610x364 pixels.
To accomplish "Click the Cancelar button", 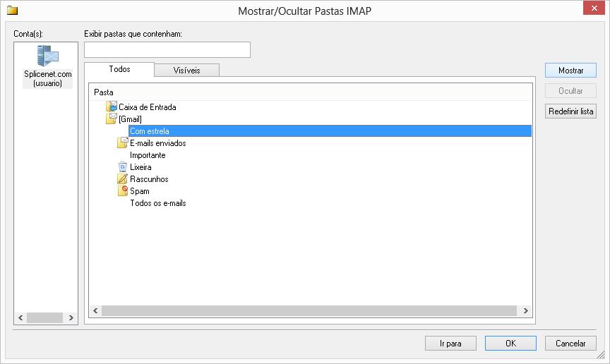I will coord(570,344).
